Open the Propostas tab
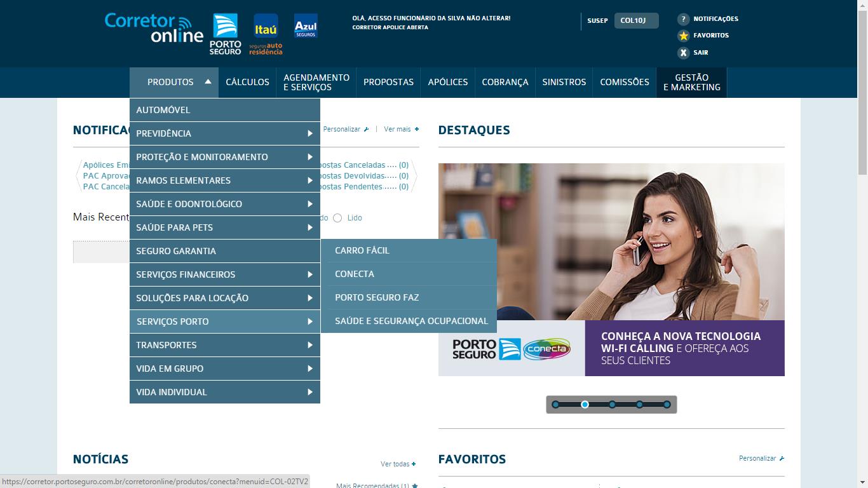This screenshot has height=488, width=868. (388, 82)
